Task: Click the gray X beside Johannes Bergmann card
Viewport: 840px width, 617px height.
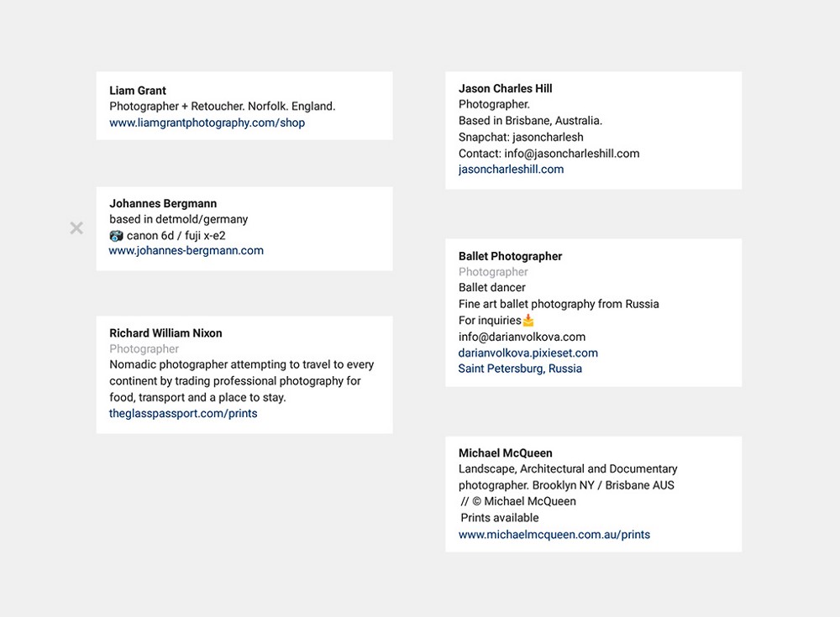Action: (76, 228)
